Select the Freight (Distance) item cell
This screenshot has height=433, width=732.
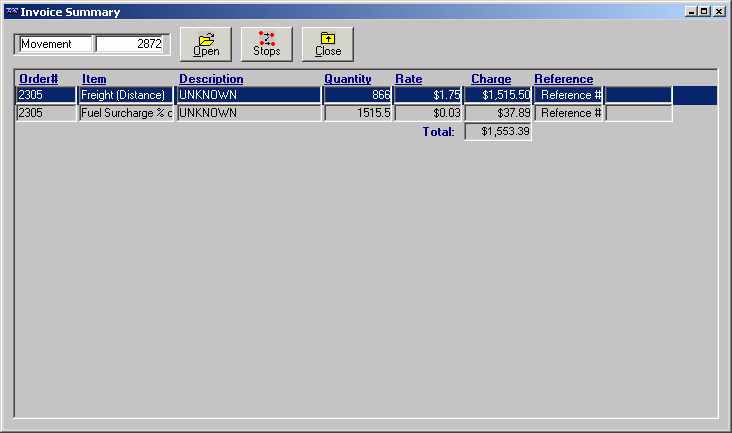(126, 95)
